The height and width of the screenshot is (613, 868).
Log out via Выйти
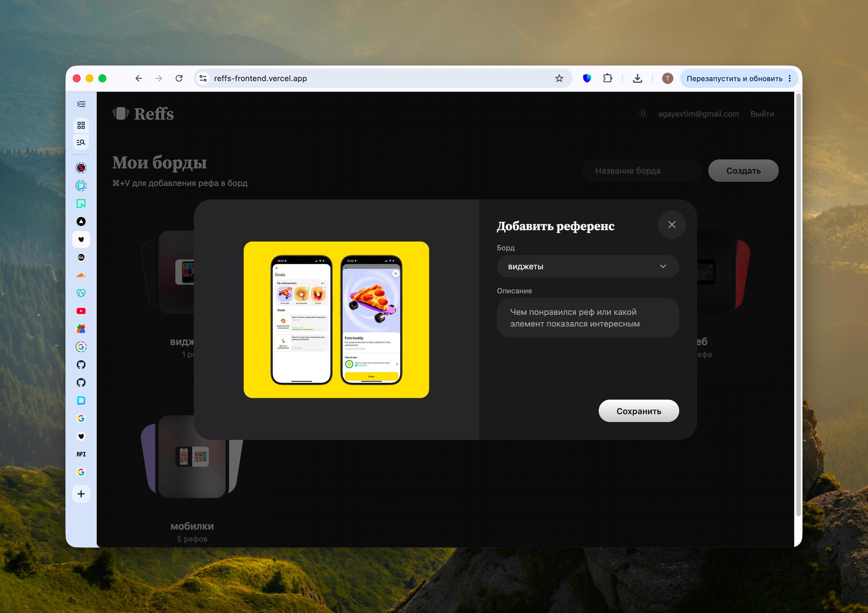point(762,114)
